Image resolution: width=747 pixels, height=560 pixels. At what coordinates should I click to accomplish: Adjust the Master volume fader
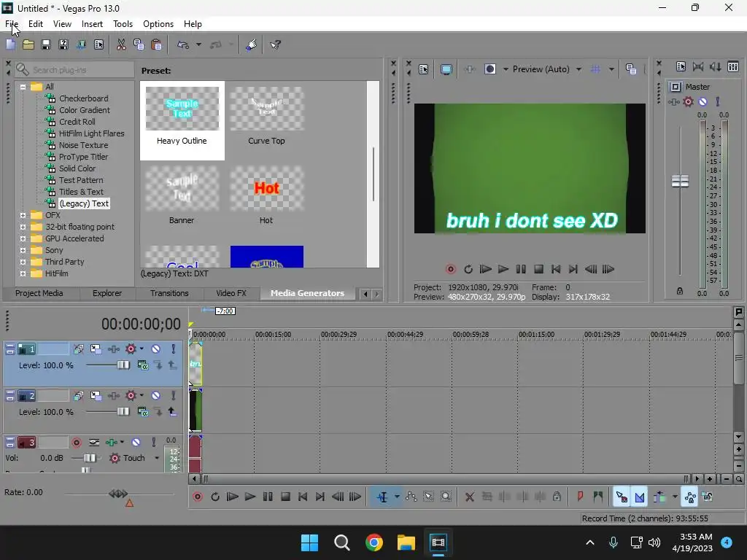coord(680,181)
